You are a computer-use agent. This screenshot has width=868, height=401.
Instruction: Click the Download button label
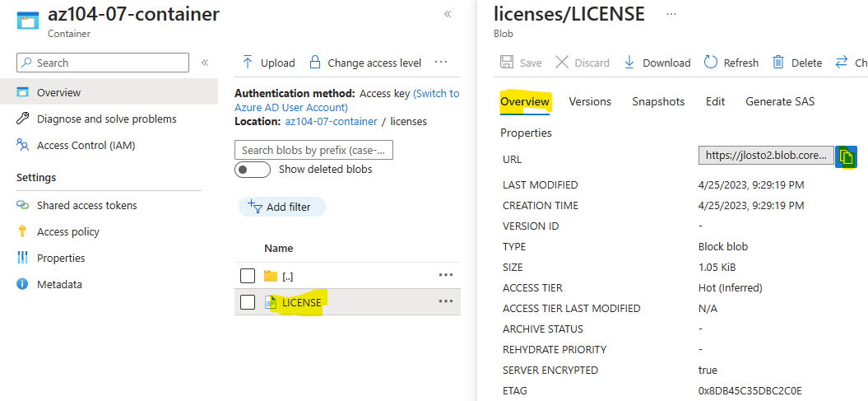(666, 63)
